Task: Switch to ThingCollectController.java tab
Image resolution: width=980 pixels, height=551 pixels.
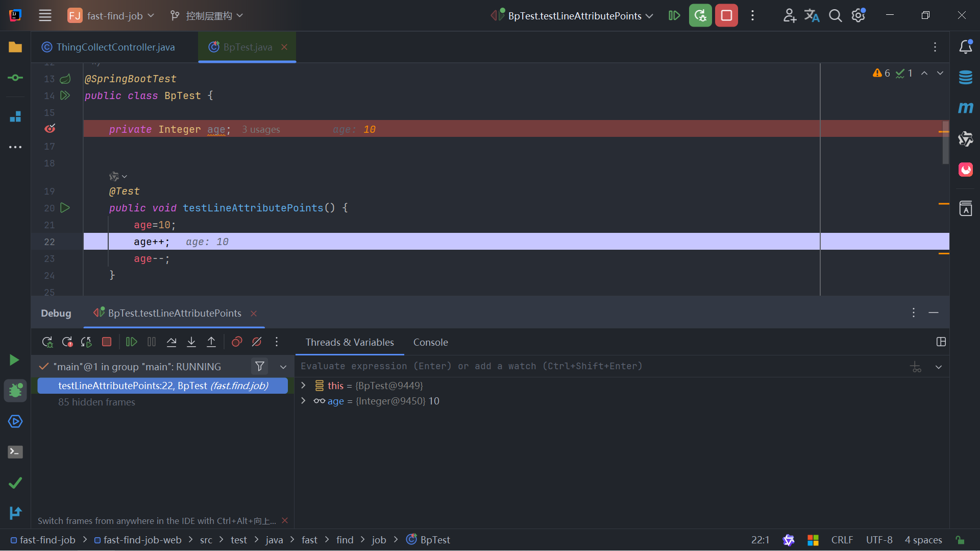Action: (108, 47)
